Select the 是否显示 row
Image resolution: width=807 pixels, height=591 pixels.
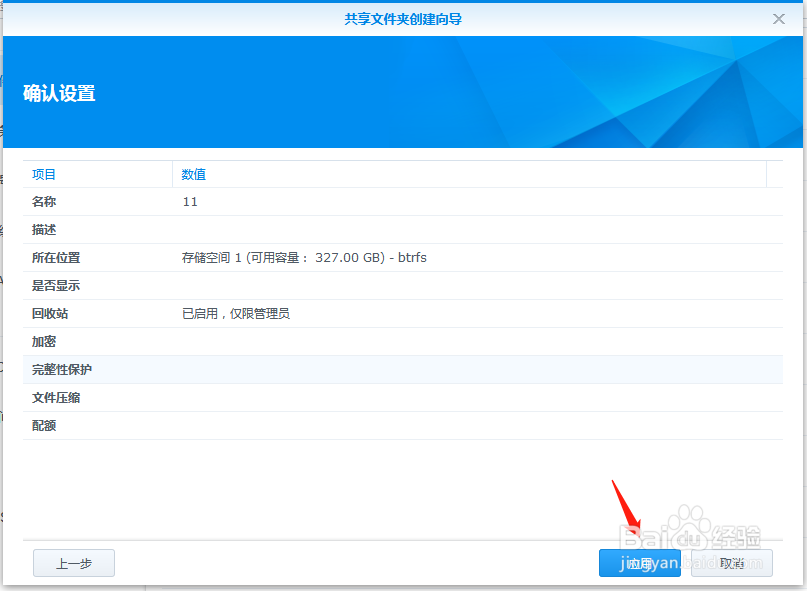point(403,286)
